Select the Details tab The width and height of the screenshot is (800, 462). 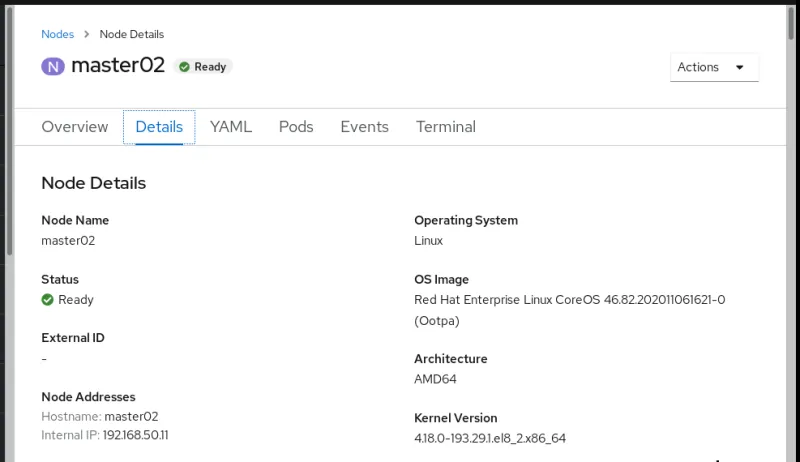pyautogui.click(x=159, y=127)
